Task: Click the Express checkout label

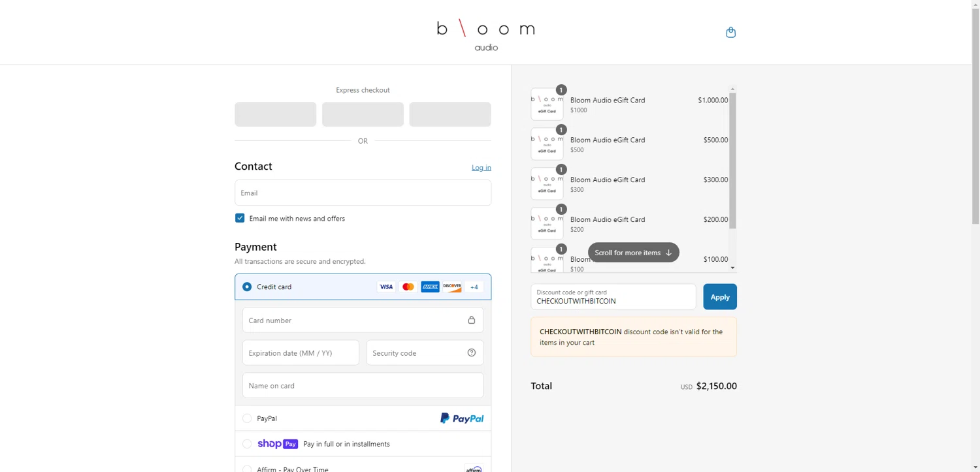Action: tap(363, 90)
